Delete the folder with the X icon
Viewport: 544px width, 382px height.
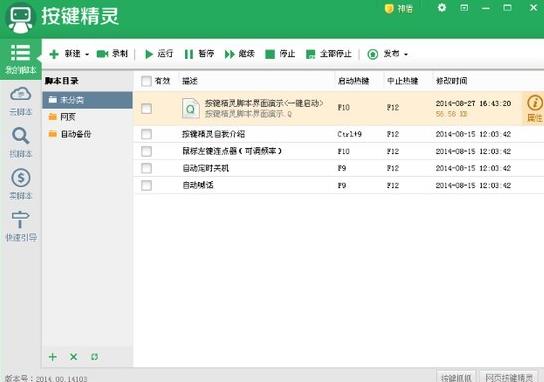(74, 357)
